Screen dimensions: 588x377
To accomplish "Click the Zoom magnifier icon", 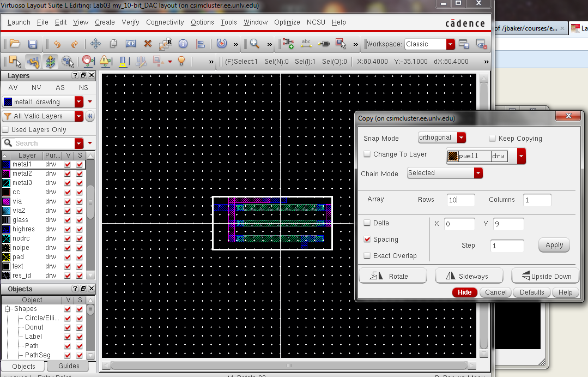I will click(254, 44).
